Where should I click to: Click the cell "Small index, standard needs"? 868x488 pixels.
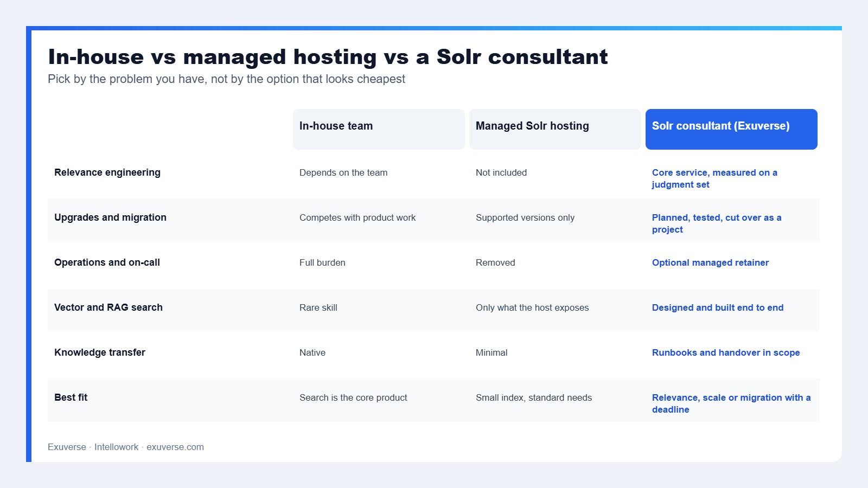tap(534, 397)
